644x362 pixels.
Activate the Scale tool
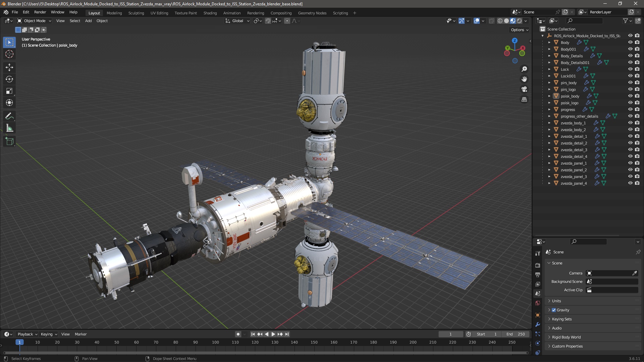click(9, 91)
